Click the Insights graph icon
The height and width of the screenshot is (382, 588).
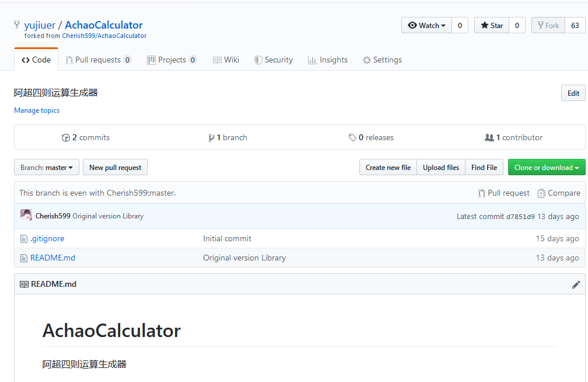tap(313, 60)
